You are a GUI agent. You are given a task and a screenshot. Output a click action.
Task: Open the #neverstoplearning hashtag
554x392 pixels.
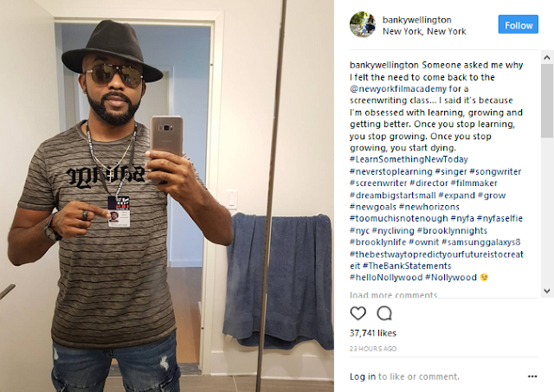click(x=390, y=171)
